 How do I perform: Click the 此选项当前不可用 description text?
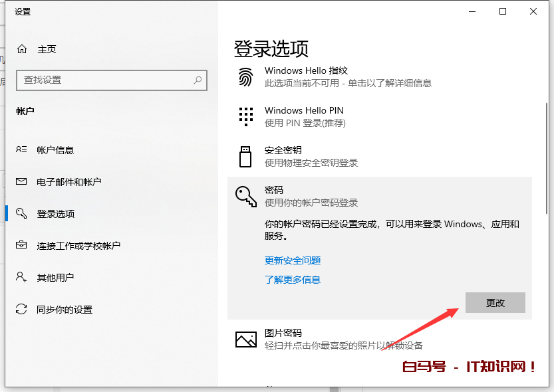pos(348,83)
